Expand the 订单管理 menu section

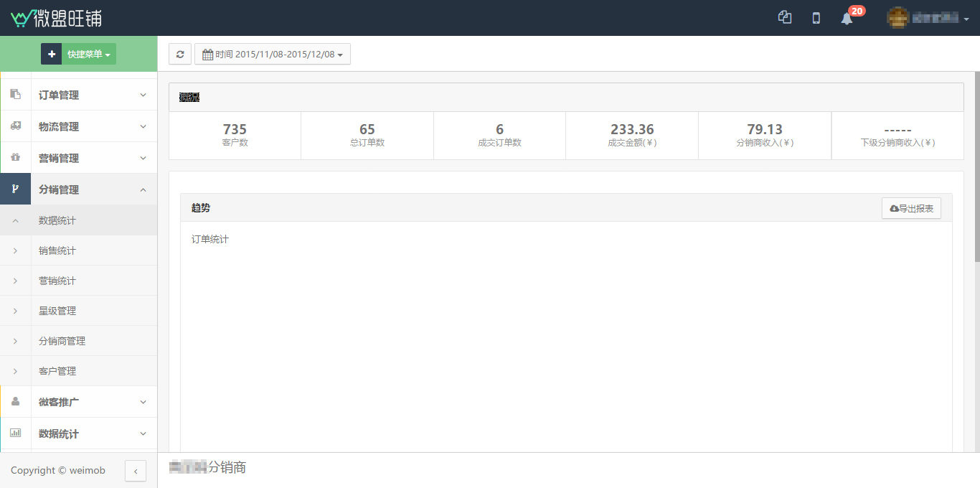(93, 95)
